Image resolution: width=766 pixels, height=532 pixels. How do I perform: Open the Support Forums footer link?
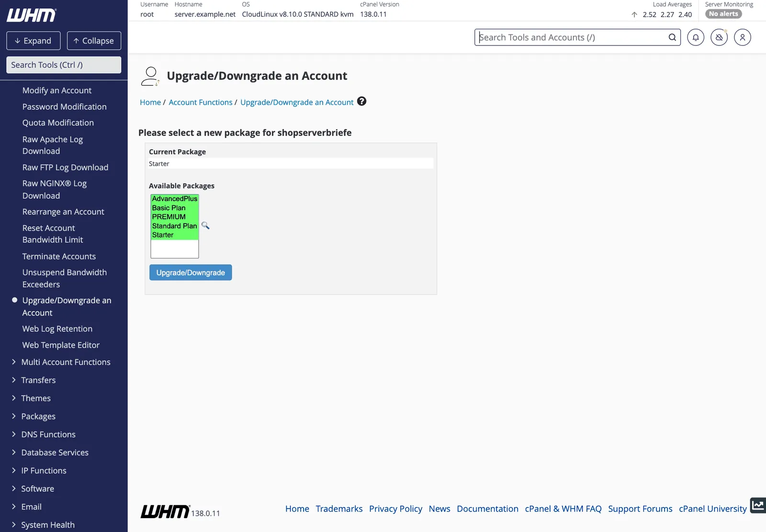[640, 509]
